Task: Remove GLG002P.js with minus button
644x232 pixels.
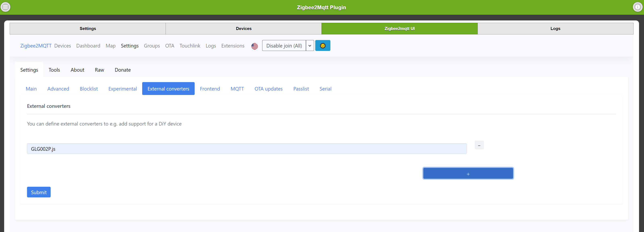Action: [479, 145]
